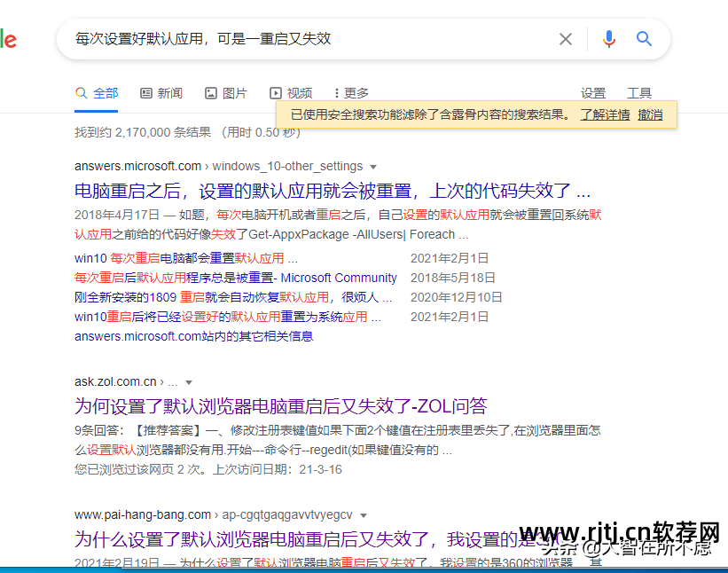This screenshot has height=573, width=728.
Task: Switch to the 视频 tab
Action: (291, 93)
